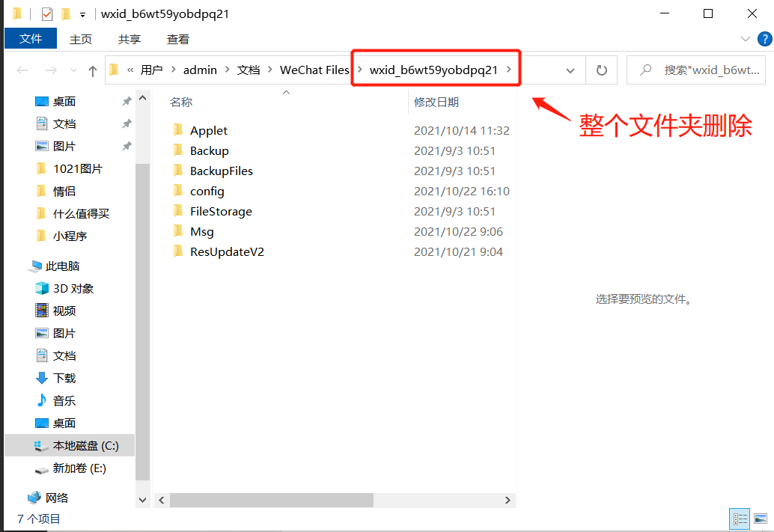The image size is (774, 532).
Task: Open the Applet folder
Action: (208, 130)
